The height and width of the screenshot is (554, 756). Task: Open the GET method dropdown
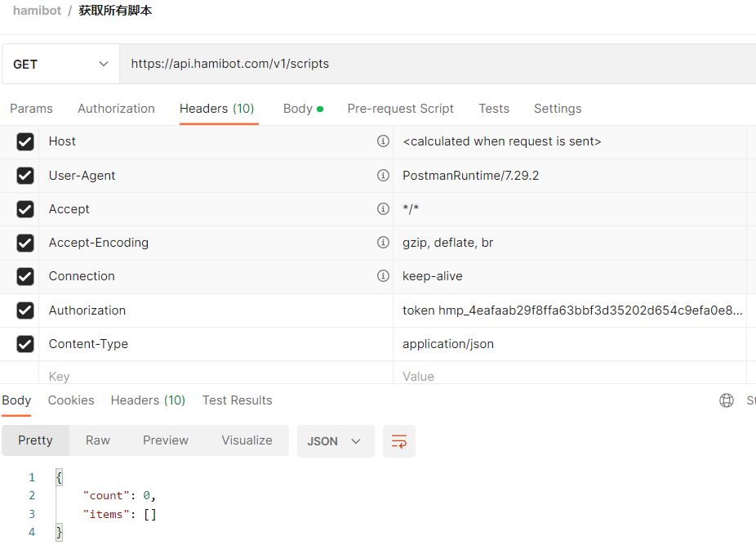point(60,62)
